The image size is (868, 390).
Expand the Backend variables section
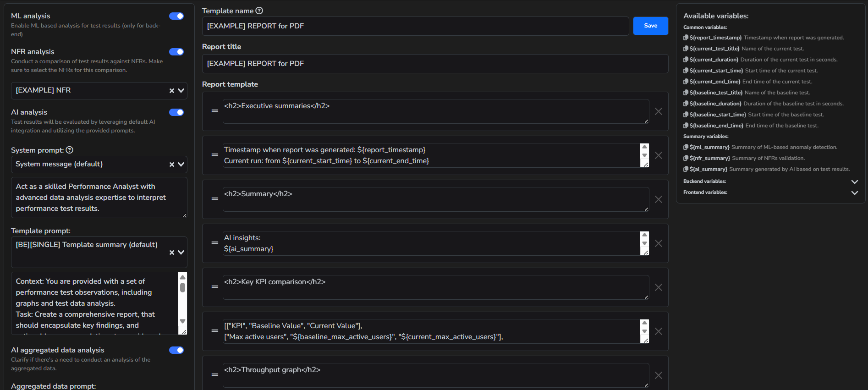tap(854, 181)
